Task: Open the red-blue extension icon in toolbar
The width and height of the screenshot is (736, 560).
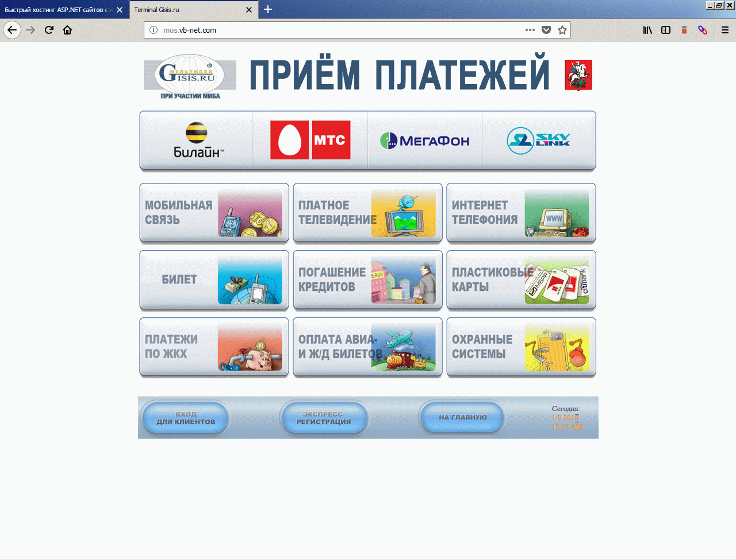Action: click(703, 30)
